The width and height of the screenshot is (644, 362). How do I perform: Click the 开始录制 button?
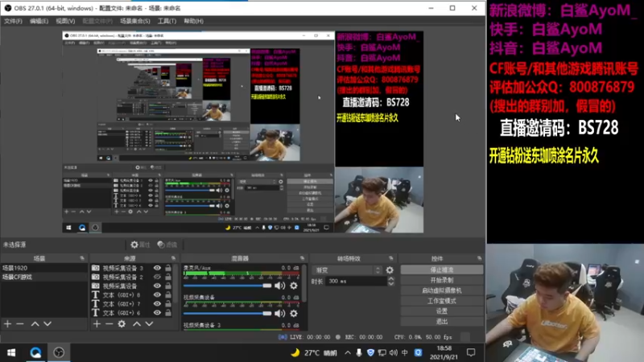(x=441, y=280)
